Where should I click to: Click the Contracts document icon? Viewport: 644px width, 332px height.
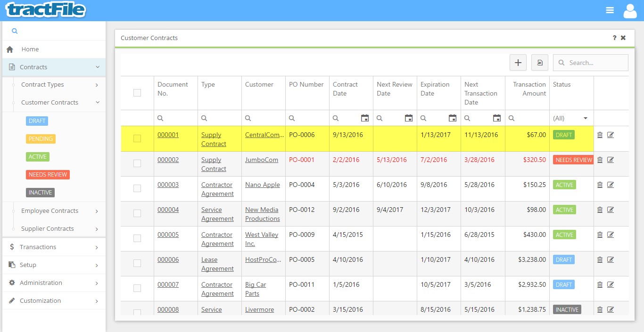[x=12, y=67]
